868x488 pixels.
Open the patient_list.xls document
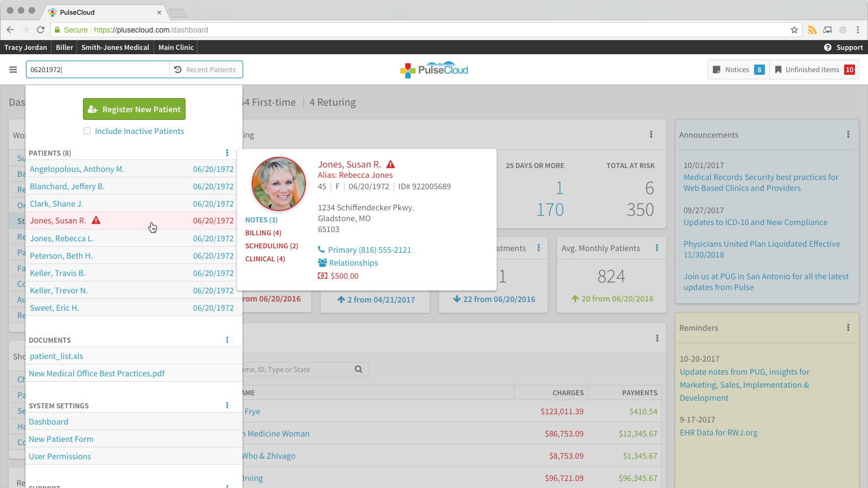(x=56, y=356)
